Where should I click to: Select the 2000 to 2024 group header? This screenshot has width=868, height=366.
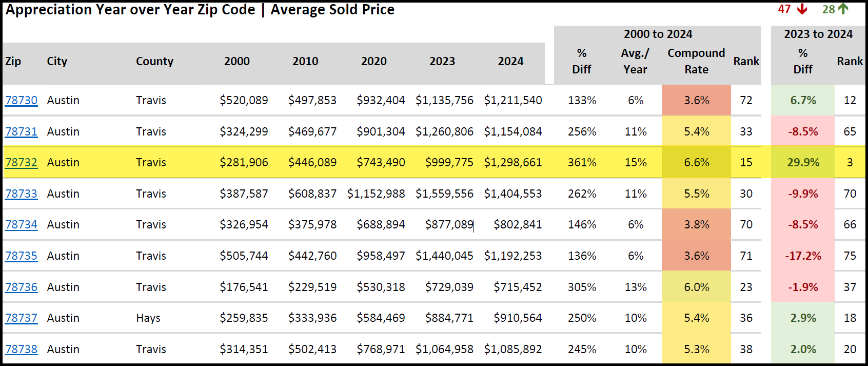coord(658,34)
